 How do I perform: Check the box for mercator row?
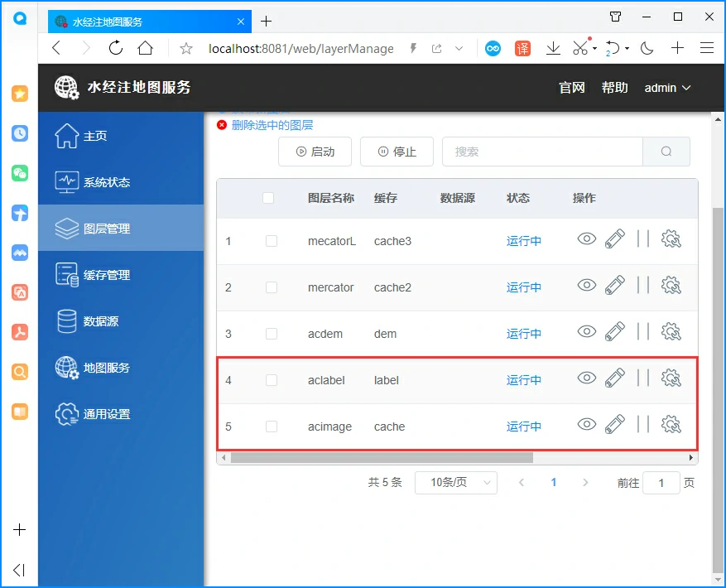pyautogui.click(x=272, y=287)
